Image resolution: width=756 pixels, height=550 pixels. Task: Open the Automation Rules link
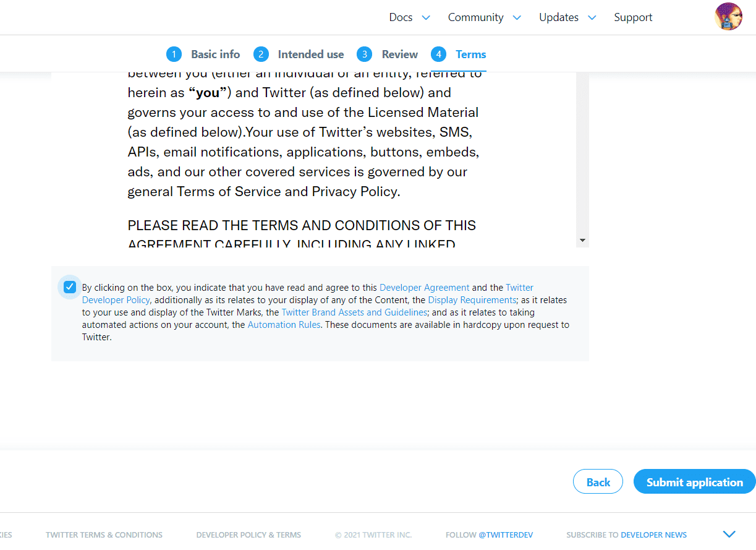tap(284, 325)
